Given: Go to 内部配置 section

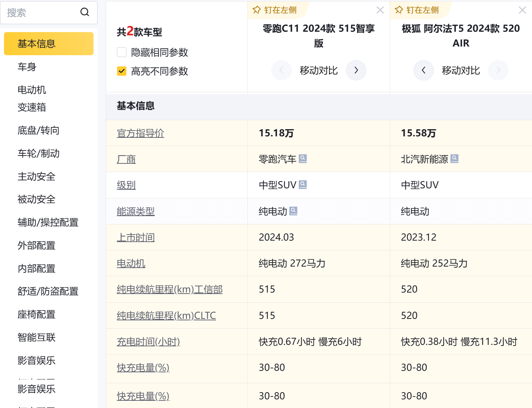Looking at the screenshot, I should (x=36, y=268).
